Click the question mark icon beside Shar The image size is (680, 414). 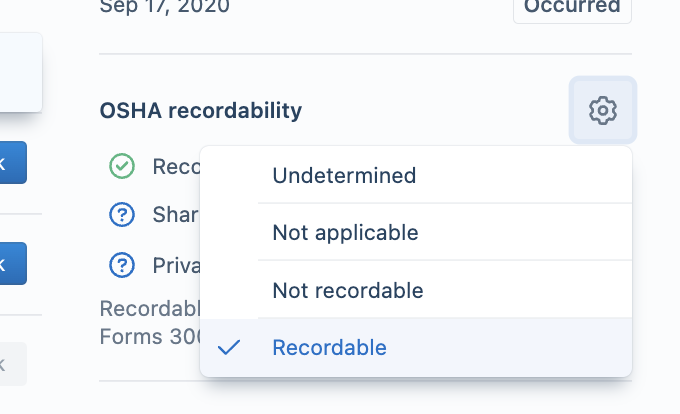coord(122,215)
